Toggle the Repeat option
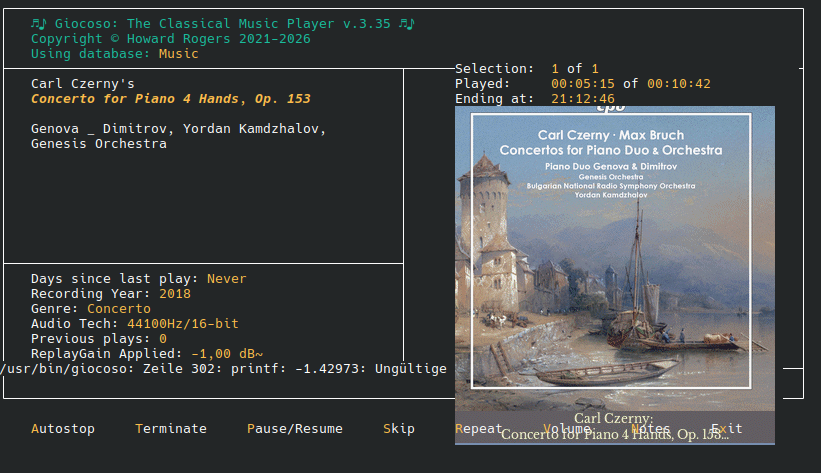 pos(479,429)
